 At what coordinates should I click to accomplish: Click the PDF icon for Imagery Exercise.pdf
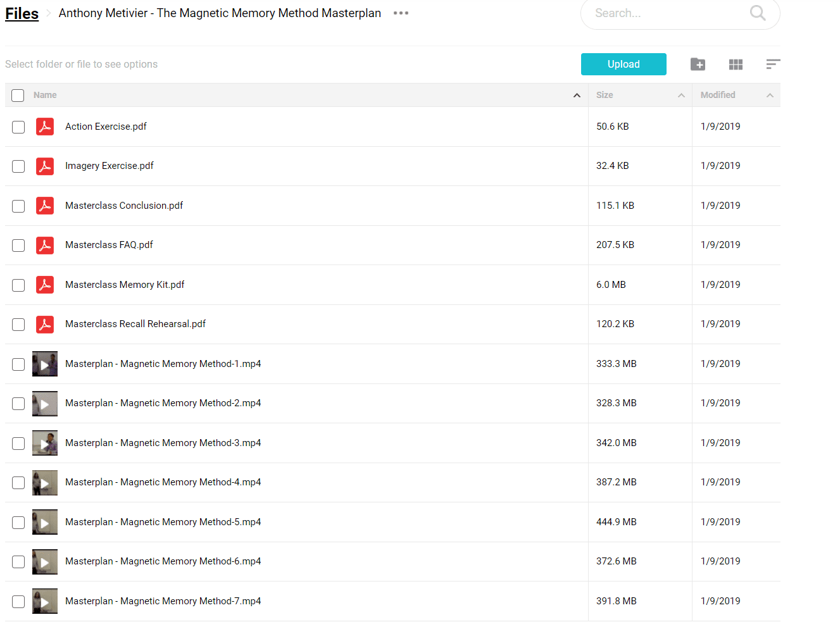pyautogui.click(x=45, y=166)
